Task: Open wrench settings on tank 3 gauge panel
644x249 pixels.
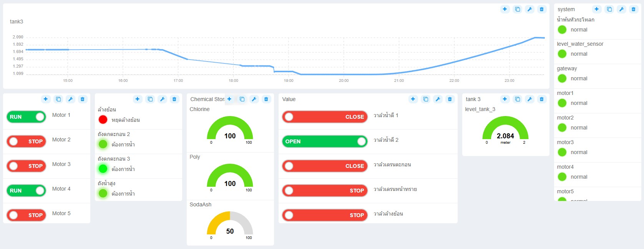Action: [529, 99]
